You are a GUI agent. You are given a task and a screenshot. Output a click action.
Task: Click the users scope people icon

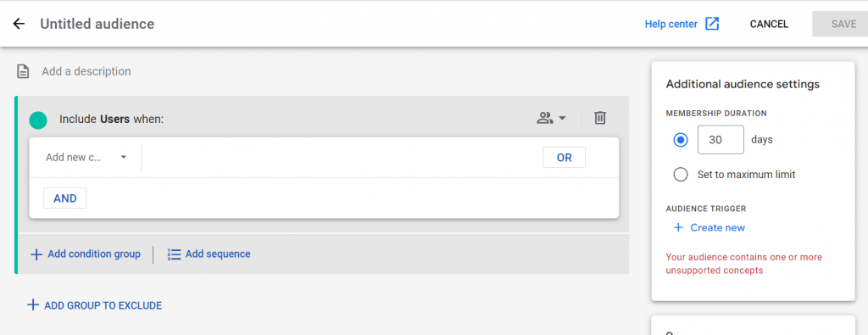click(x=545, y=118)
